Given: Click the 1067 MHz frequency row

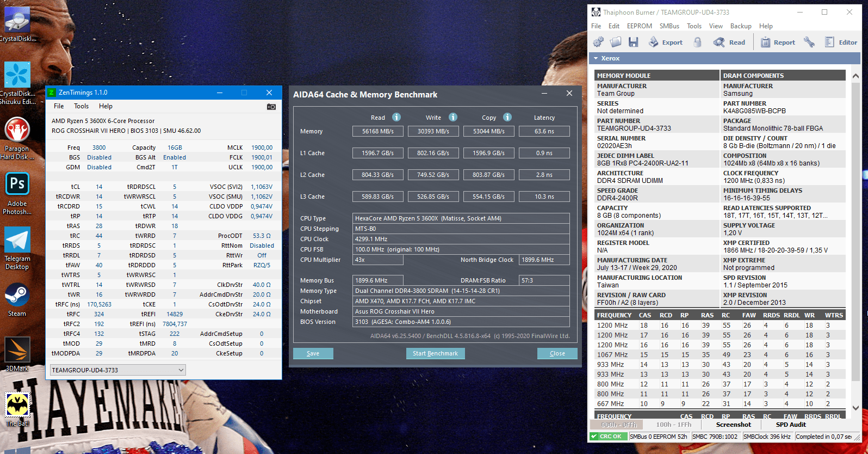Looking at the screenshot, I should [x=720, y=355].
